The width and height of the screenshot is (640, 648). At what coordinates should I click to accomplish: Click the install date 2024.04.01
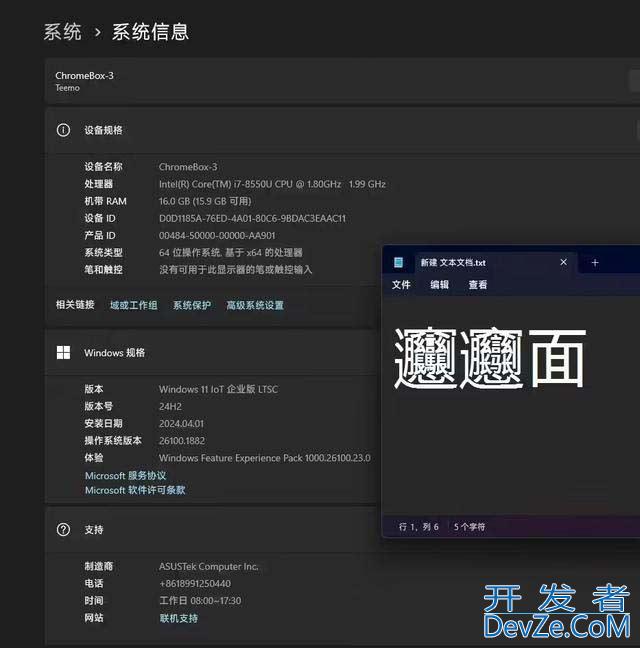coord(181,424)
